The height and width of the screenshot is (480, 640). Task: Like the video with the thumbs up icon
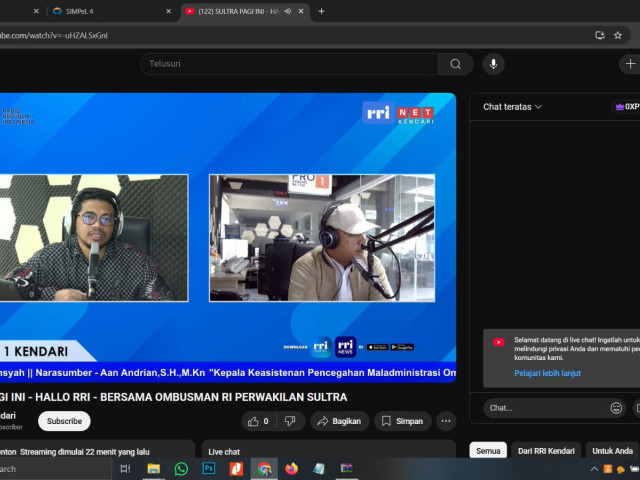pos(258,421)
